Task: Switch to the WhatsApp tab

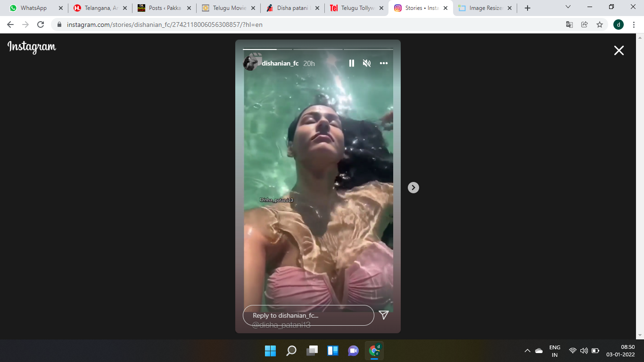Action: [x=33, y=8]
